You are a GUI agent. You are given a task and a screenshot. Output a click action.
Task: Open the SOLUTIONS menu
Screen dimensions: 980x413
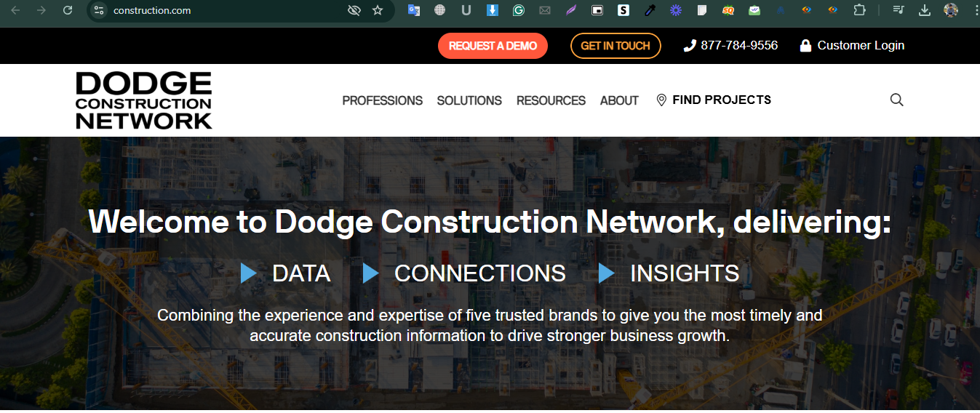point(469,100)
